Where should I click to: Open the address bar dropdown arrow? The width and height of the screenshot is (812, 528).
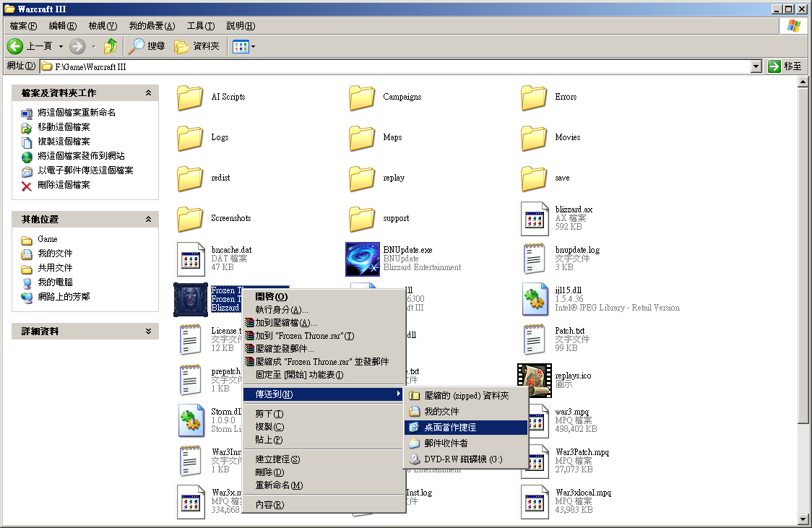[756, 66]
